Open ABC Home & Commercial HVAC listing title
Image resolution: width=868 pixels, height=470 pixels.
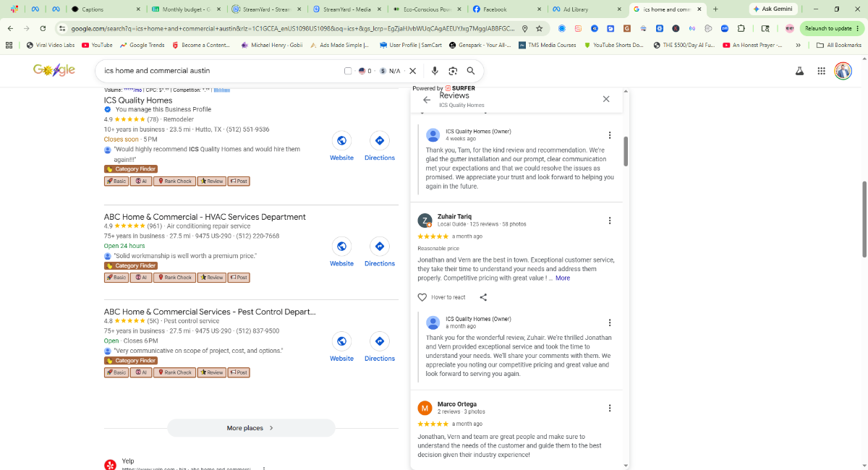(205, 217)
